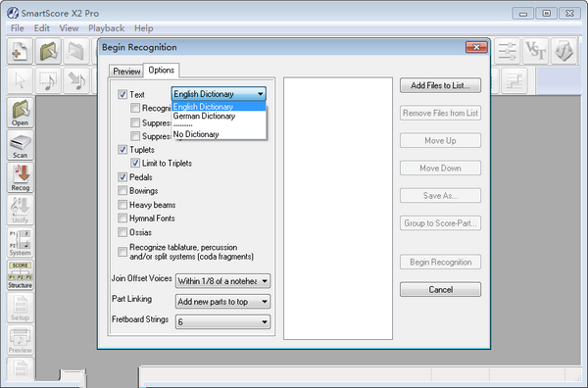This screenshot has height=388, width=588.
Task: Cancel the Begin Recognition dialog
Action: point(440,289)
